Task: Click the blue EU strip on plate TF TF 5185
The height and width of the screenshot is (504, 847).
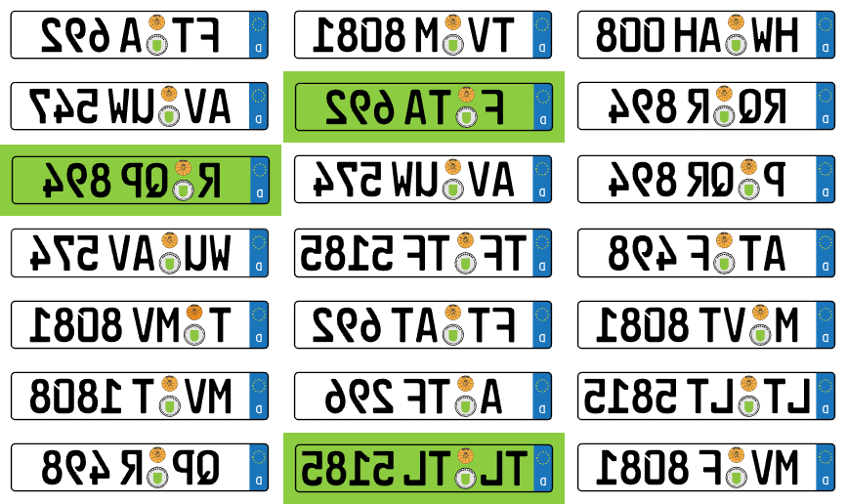Action: pyautogui.click(x=542, y=252)
